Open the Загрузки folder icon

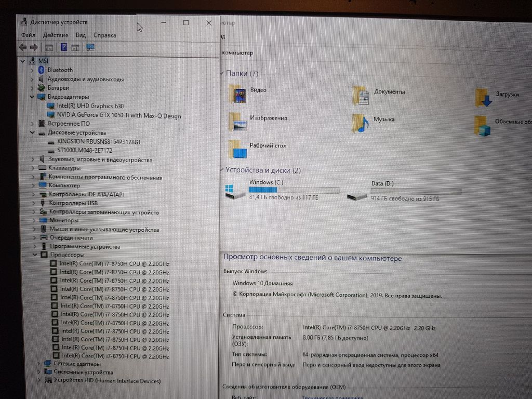point(484,98)
